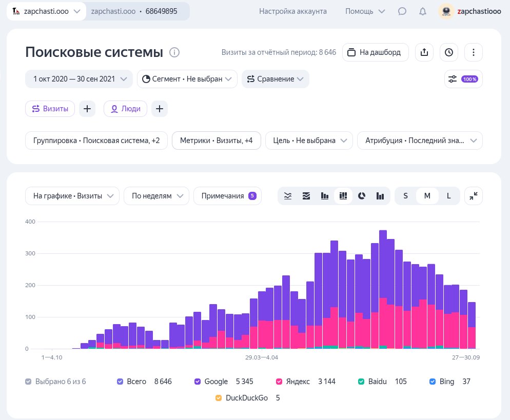Toggle the Яндекс legend checkbox

tap(280, 382)
